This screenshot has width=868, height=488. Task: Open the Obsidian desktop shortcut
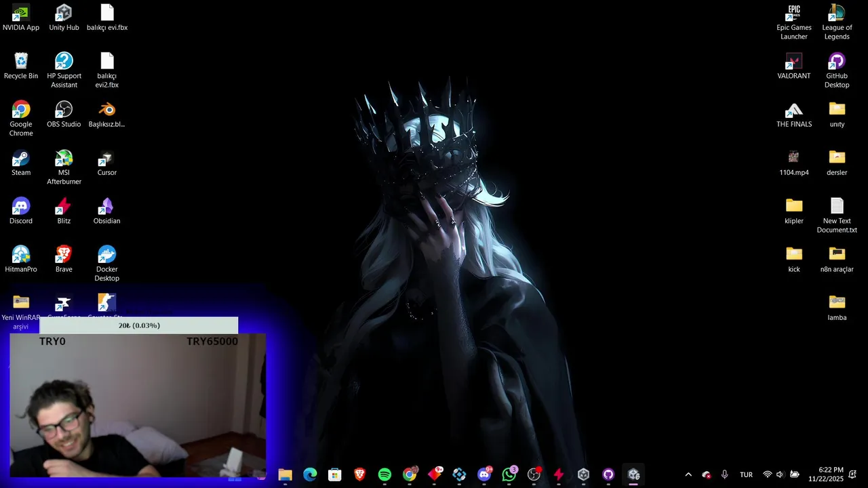coord(107,211)
